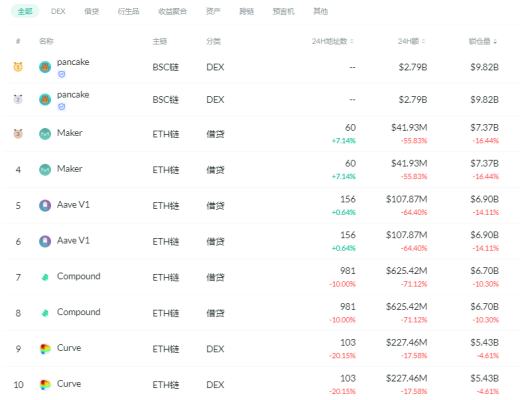Viewport: 520px width, 400px height.
Task: Click the rank number 10
Action: (x=18, y=385)
